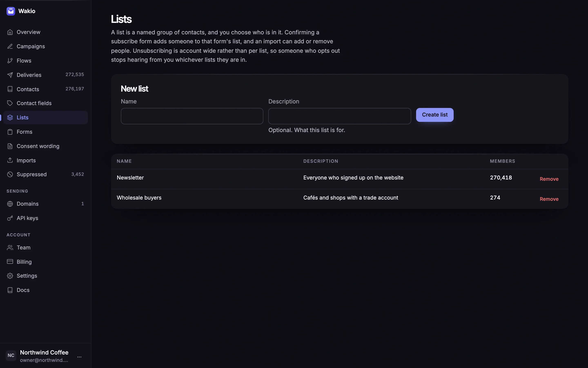Remove the Newsletter list

549,179
